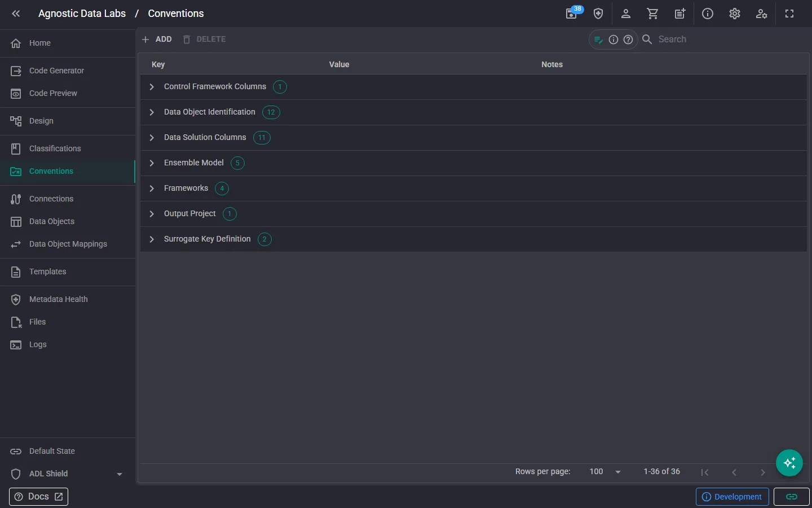Open the settings gear icon
Screen dimensions: 812x508
coord(735,14)
